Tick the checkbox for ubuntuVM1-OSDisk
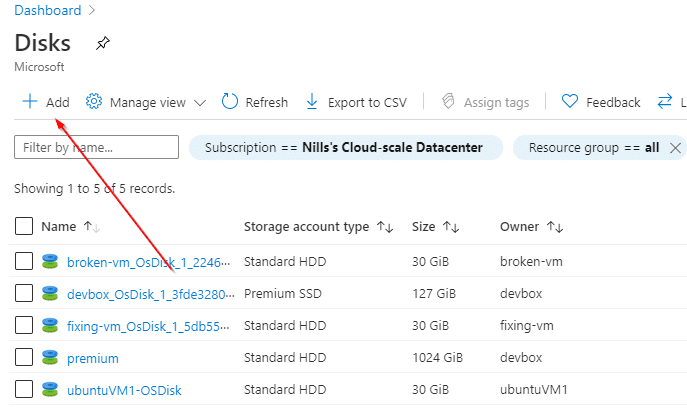Viewport: 687px width, 418px height. click(x=24, y=389)
